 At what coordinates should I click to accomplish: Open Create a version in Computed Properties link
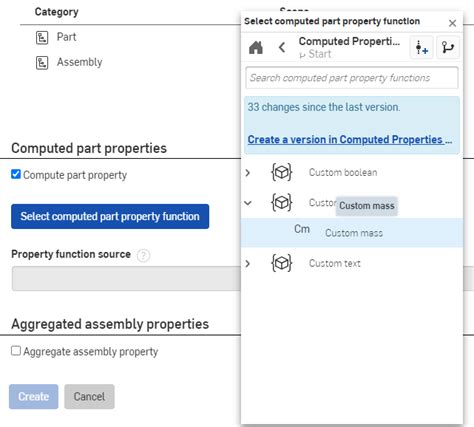coord(350,139)
